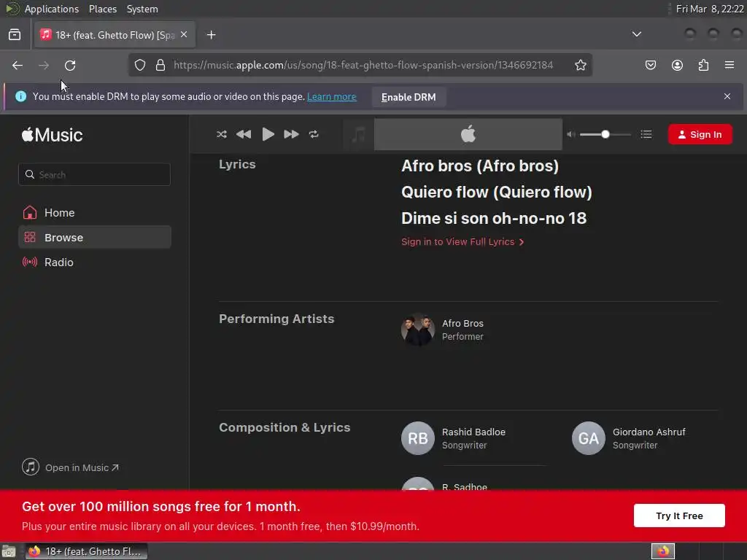View site security lock info
The image size is (747, 560).
point(160,65)
